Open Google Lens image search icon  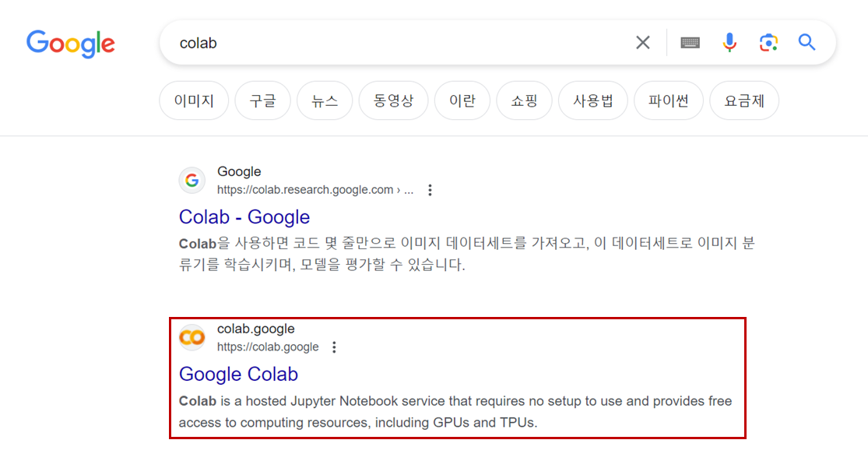point(768,43)
